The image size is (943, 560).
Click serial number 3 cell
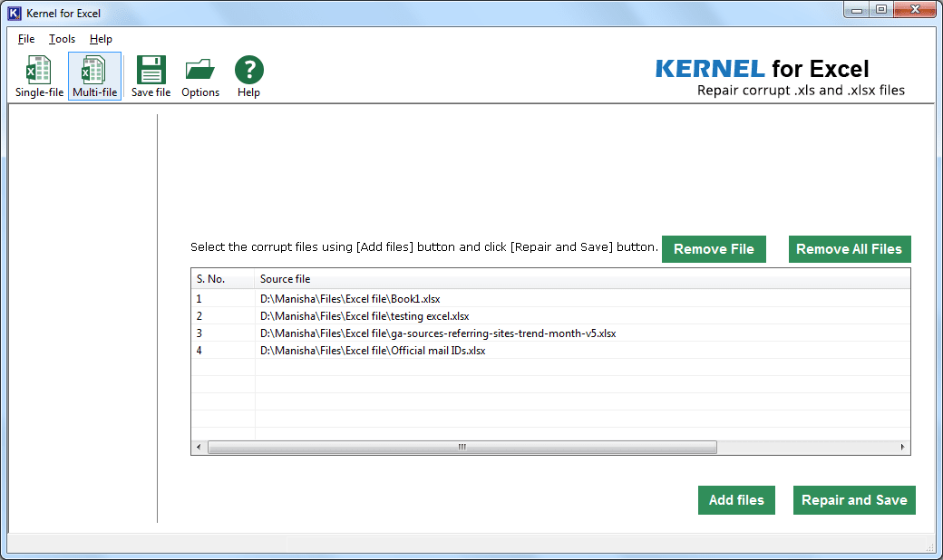tap(223, 333)
